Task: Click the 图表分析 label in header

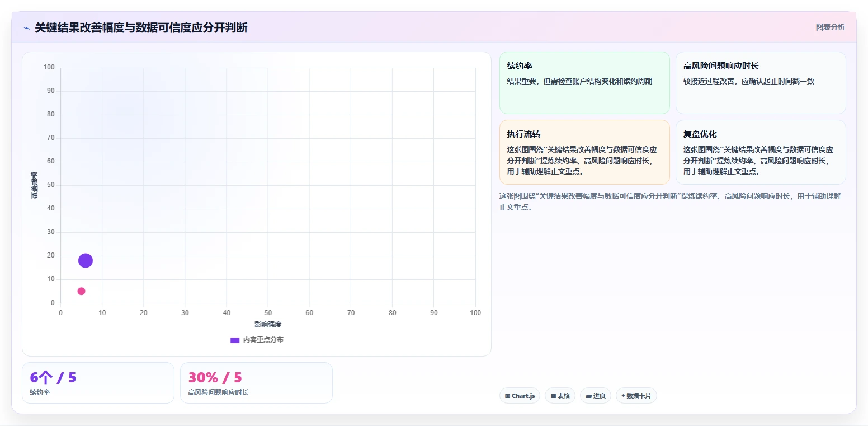Action: coord(830,27)
